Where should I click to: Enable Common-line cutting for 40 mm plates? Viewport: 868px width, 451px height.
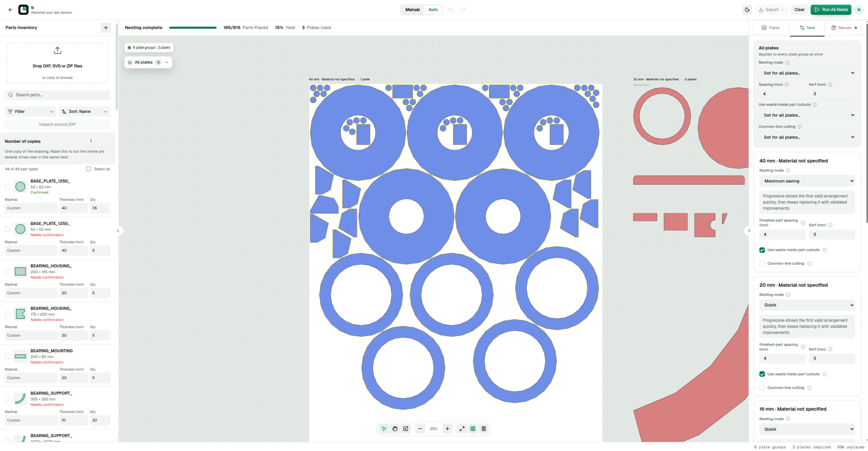tap(762, 264)
